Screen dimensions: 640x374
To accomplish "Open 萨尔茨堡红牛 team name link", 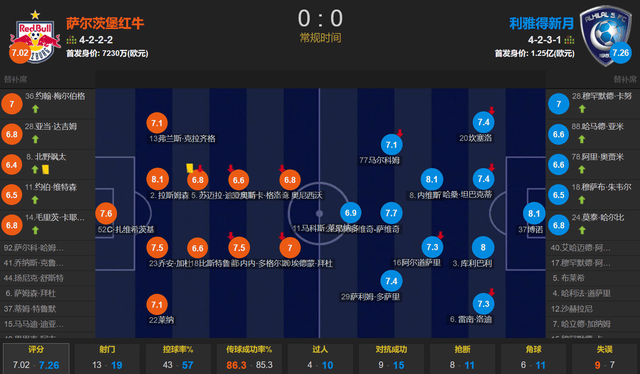I will click(x=105, y=23).
